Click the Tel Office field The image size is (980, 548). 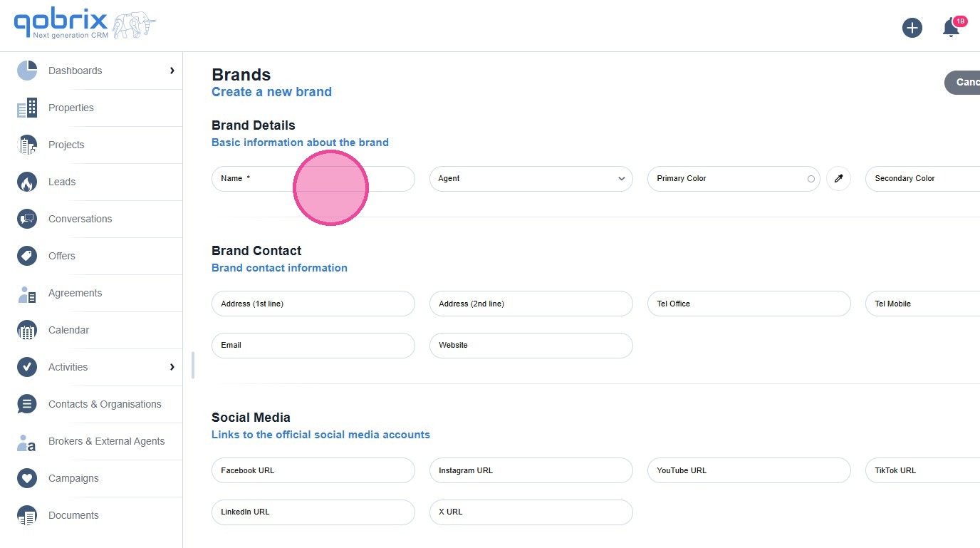[749, 304]
